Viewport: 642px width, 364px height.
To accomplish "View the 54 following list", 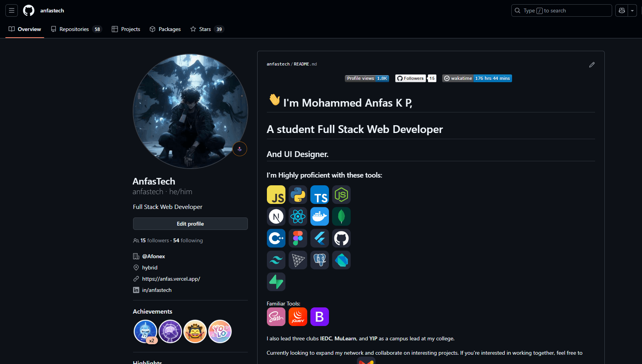I will pos(188,240).
